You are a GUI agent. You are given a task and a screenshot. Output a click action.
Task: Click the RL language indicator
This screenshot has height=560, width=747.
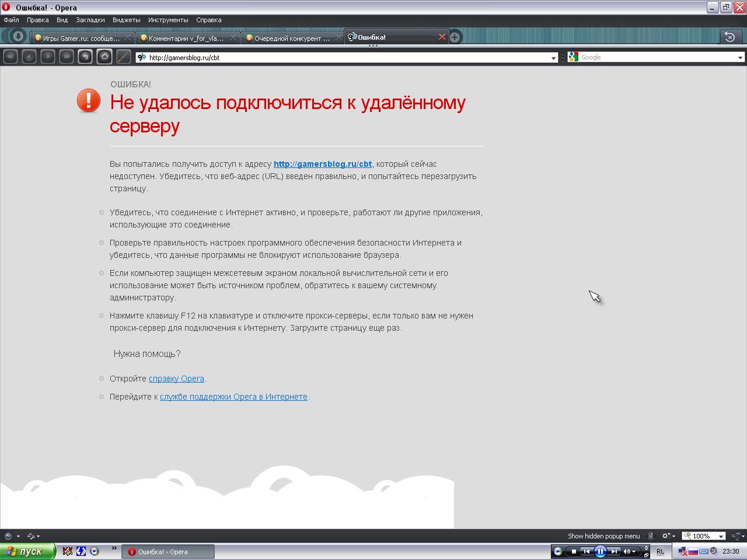pos(660,551)
